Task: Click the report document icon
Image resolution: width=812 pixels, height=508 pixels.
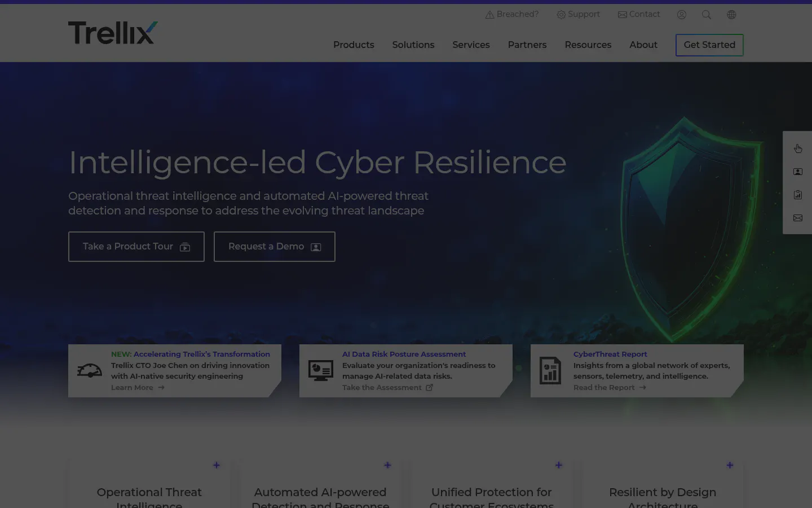Action: coord(550,371)
